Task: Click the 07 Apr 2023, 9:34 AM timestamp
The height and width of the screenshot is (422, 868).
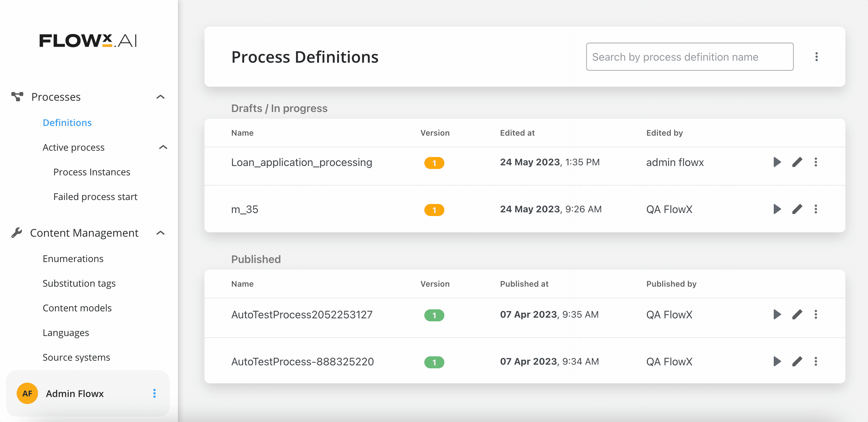Action: [x=549, y=361]
